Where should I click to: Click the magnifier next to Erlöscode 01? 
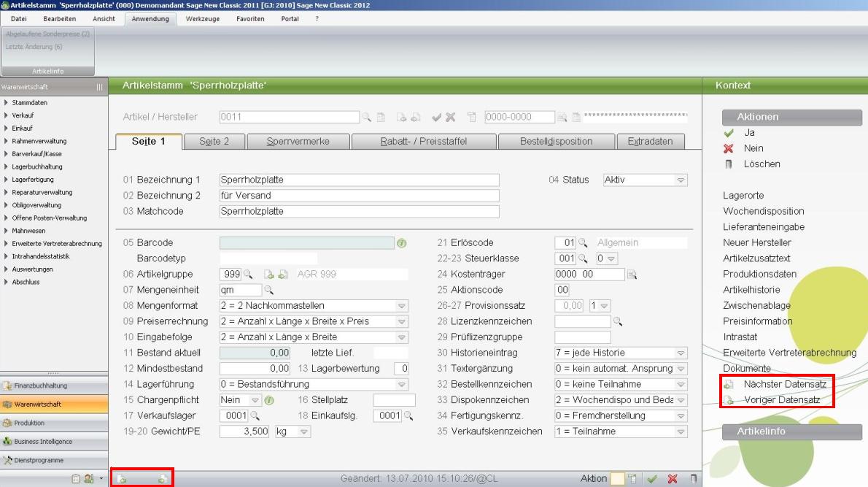tap(583, 242)
